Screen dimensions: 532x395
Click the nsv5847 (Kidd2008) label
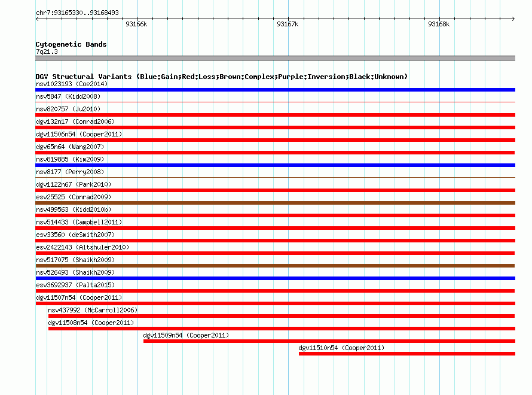click(x=68, y=96)
